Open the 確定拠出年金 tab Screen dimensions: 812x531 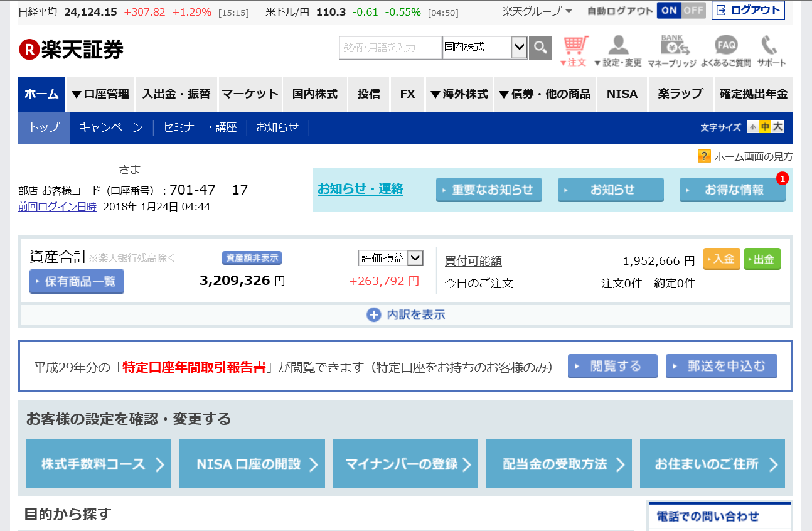pos(754,94)
